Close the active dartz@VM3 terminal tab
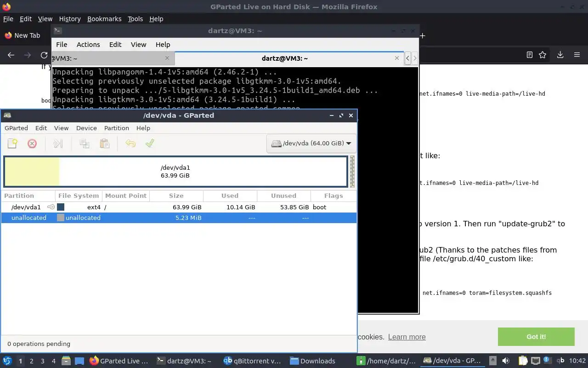Screen dimensions: 588x368 (397, 58)
